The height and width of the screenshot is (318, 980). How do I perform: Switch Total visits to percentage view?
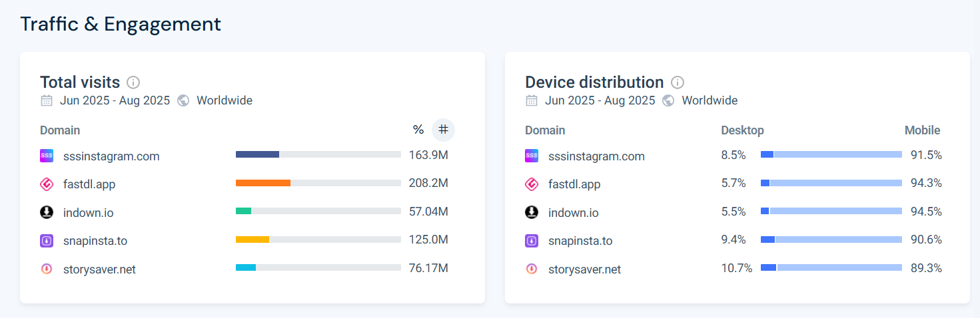418,130
